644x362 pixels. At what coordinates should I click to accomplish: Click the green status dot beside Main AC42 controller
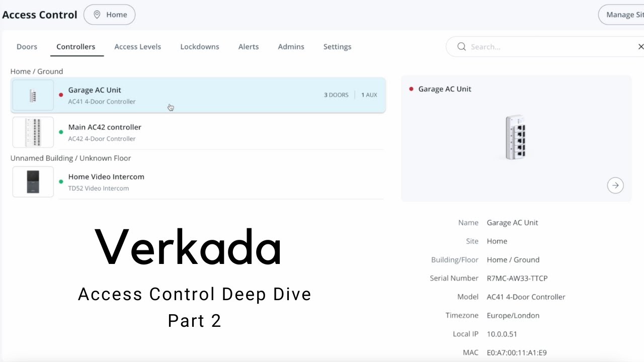(x=61, y=132)
